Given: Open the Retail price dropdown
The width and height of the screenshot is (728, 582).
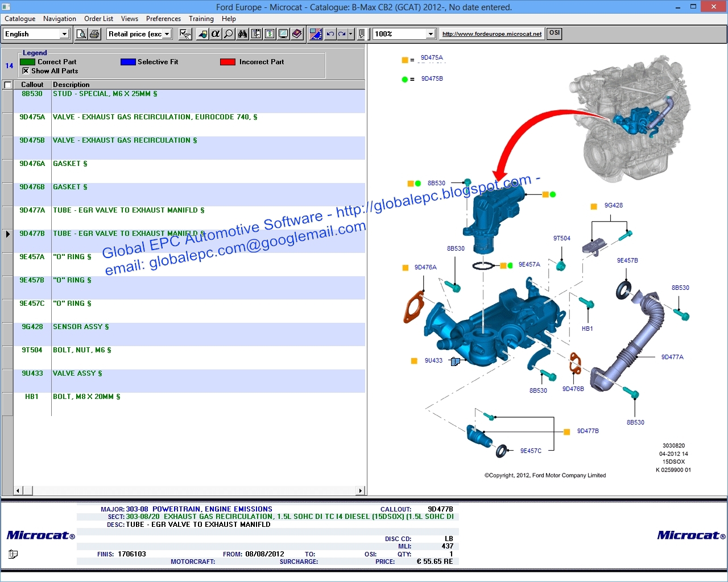Looking at the screenshot, I should coord(167,34).
